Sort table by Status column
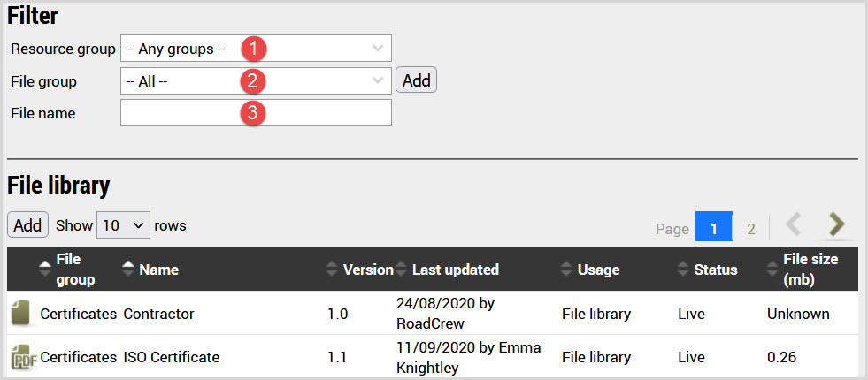This screenshot has height=380, width=868. pyautogui.click(x=683, y=270)
